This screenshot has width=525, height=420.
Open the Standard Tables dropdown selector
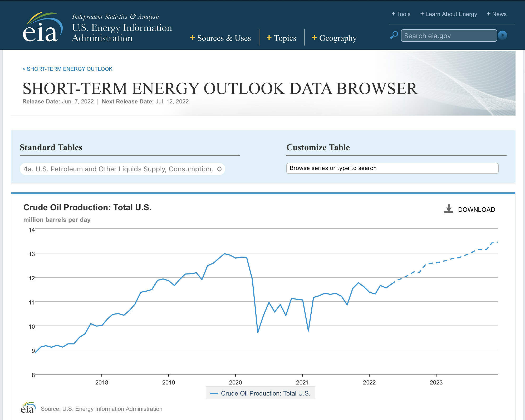click(x=122, y=169)
